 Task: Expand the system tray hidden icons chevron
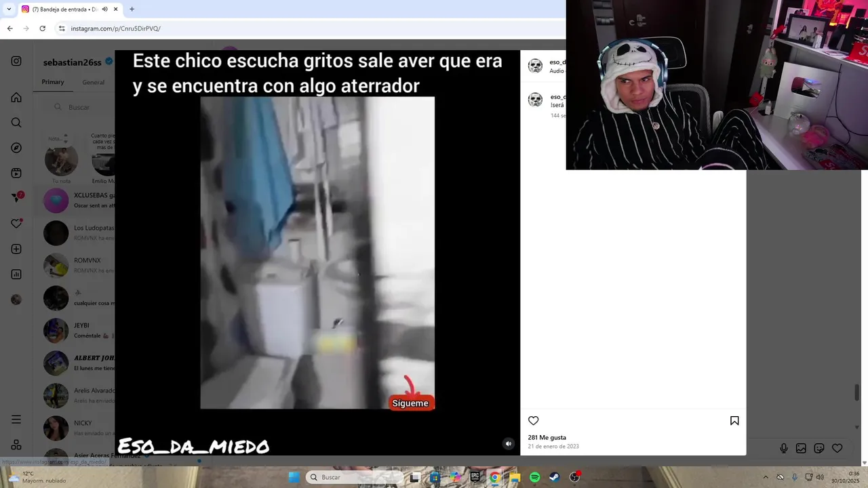click(766, 477)
